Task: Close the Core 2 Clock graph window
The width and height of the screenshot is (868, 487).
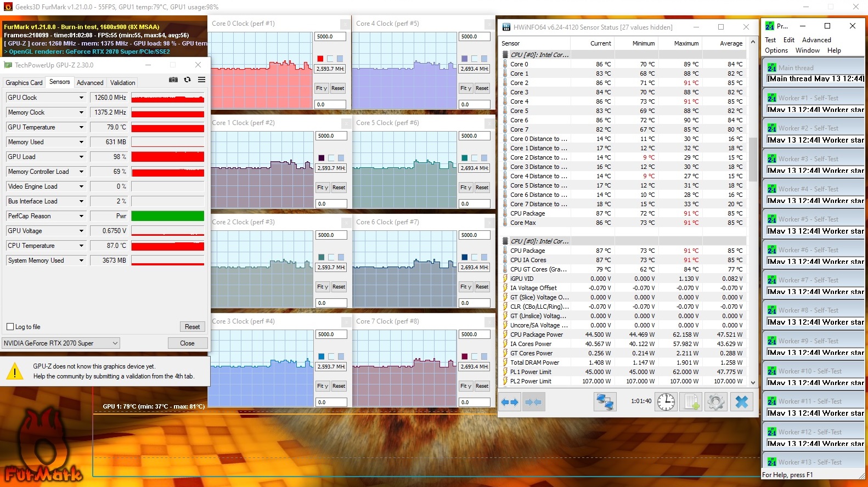Action: [346, 223]
